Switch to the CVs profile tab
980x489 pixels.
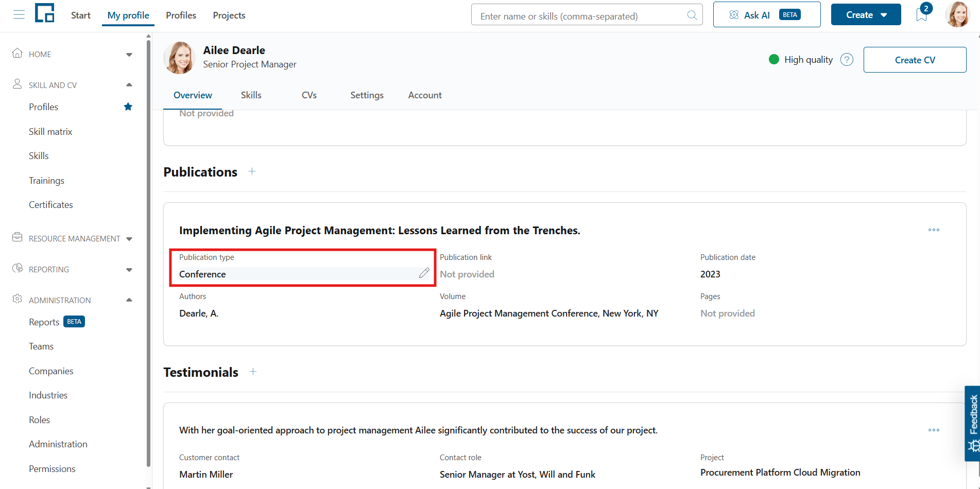[309, 95]
